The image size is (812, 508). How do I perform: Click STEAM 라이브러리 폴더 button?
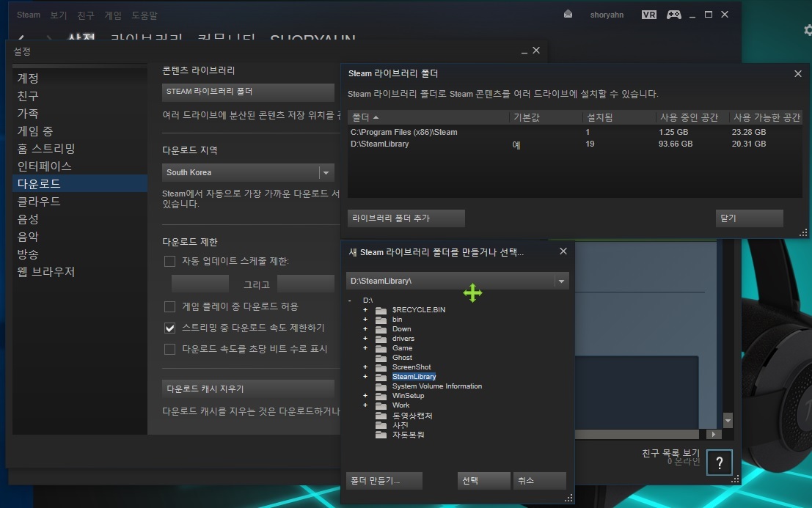(248, 92)
